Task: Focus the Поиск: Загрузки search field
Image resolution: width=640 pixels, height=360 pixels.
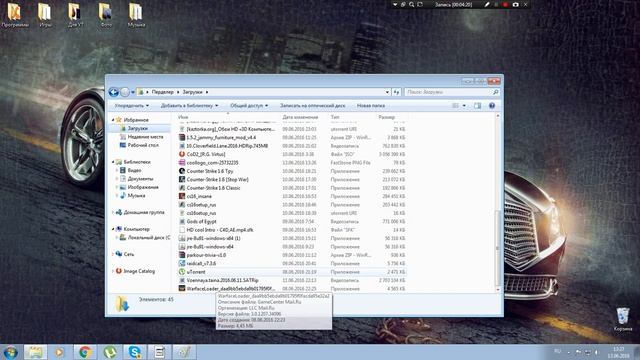Action: 448,92
